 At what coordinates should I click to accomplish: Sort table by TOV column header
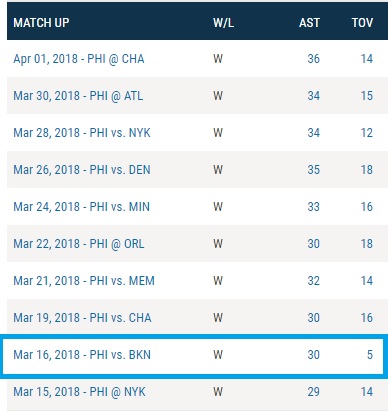pyautogui.click(x=362, y=23)
